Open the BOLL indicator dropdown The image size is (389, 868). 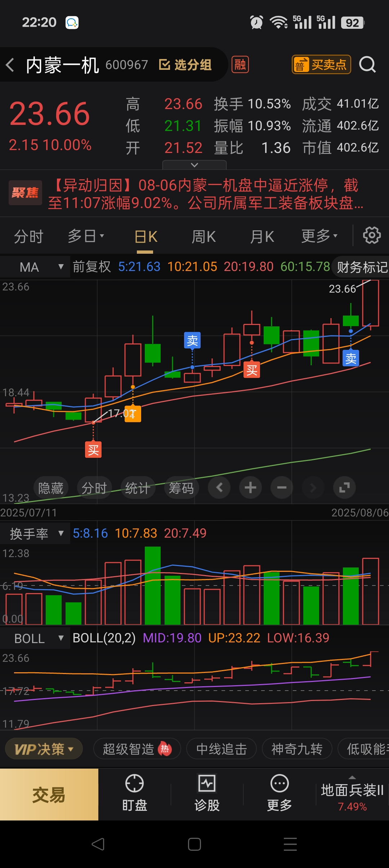pos(35,638)
